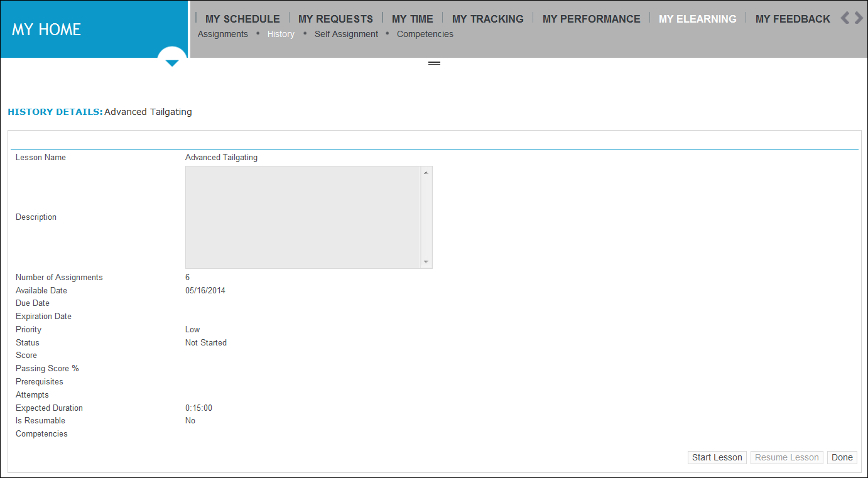The width and height of the screenshot is (868, 478).
Task: Click Advanced Tailgating lesson name value
Action: (x=221, y=158)
